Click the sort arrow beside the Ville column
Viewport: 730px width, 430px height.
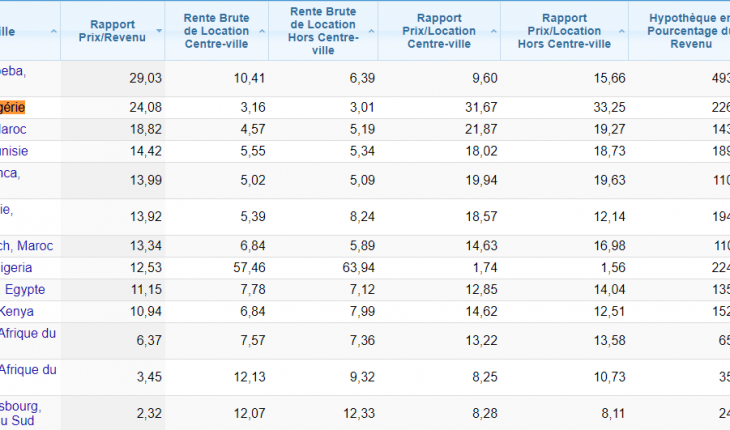pos(54,32)
